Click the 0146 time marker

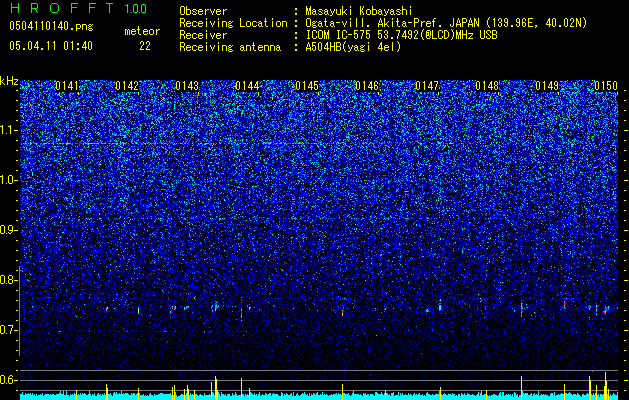click(367, 86)
